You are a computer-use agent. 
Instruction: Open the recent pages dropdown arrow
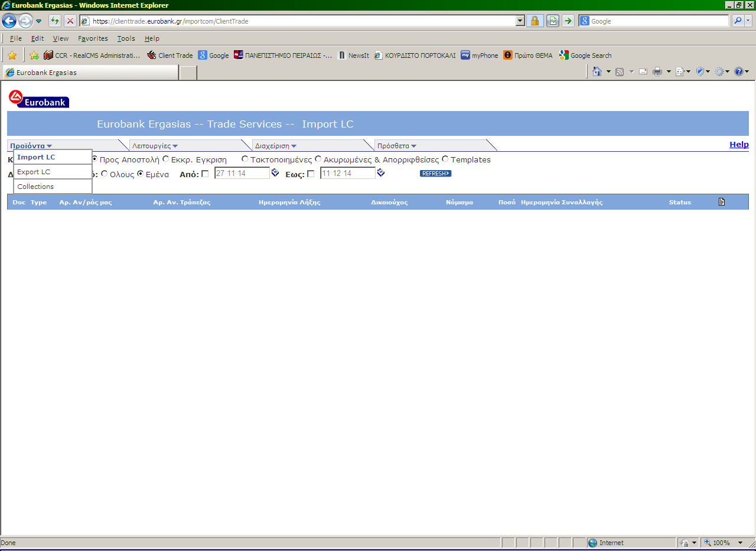tap(39, 21)
